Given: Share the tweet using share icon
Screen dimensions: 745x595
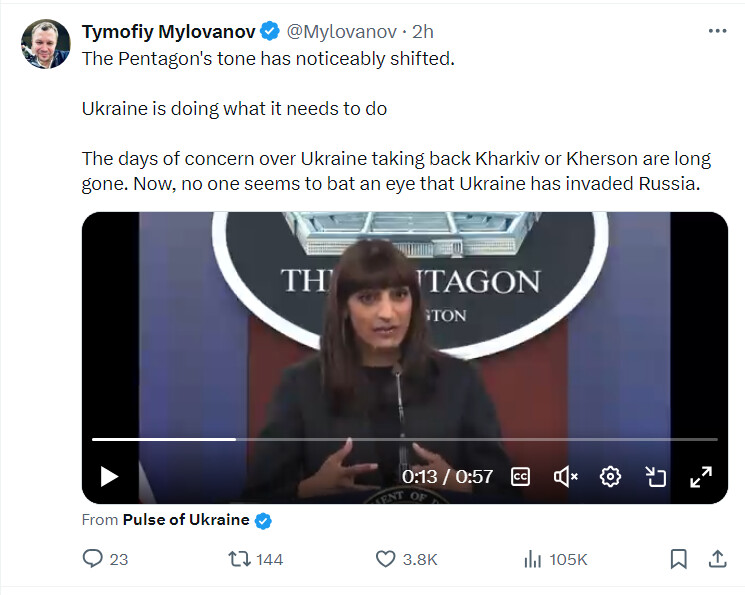Looking at the screenshot, I should 717,559.
